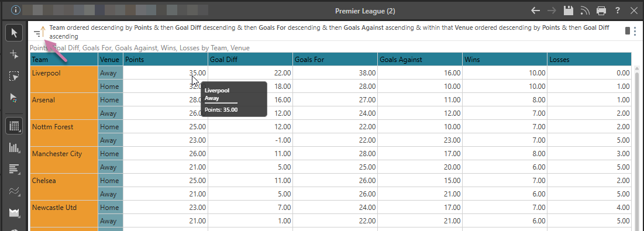Save the Premier League report
The image size is (644, 231).
569,11
